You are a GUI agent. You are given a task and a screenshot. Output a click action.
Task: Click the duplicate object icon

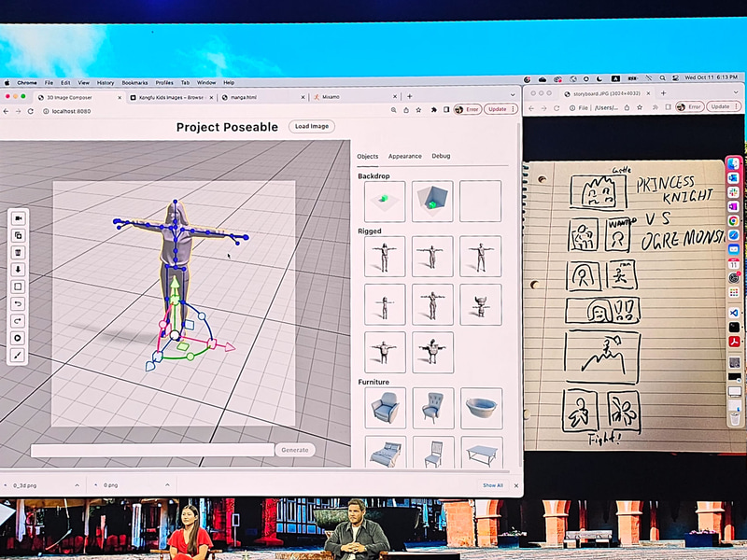click(x=18, y=235)
